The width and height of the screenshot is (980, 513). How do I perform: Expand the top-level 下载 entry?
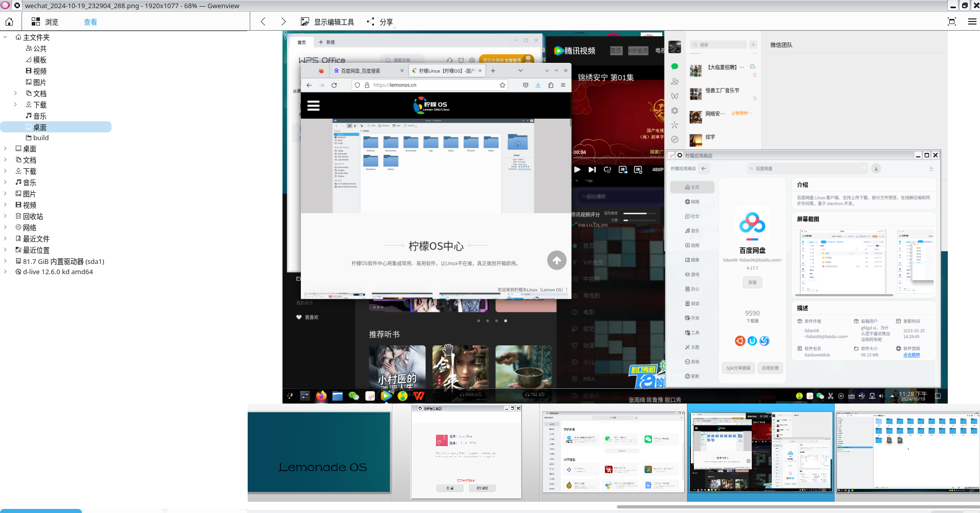(5, 171)
